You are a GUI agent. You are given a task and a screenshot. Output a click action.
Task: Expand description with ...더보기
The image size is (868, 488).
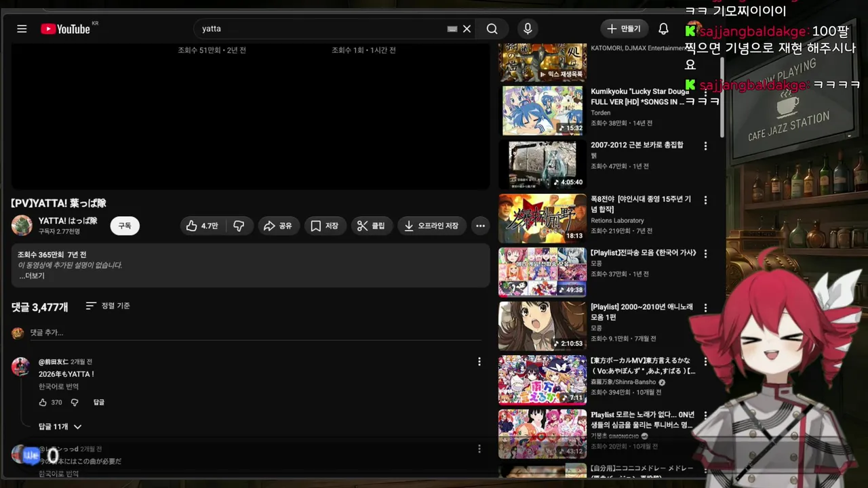pos(32,276)
